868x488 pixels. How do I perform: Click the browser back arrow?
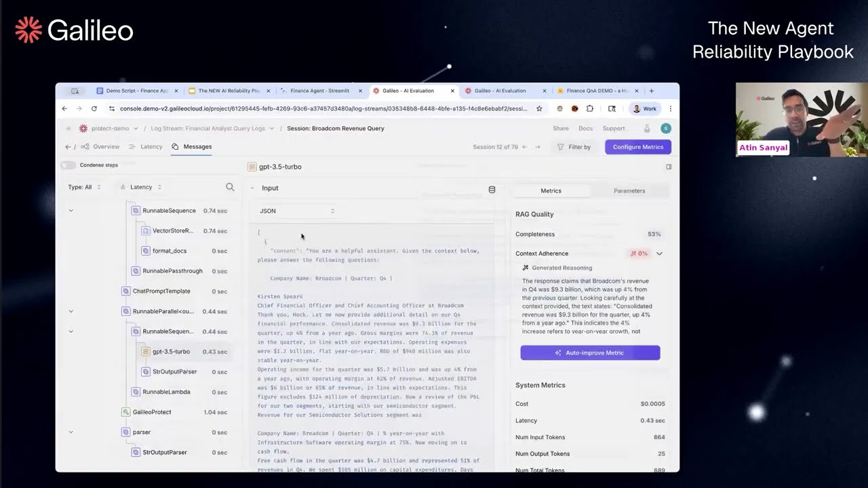64,108
